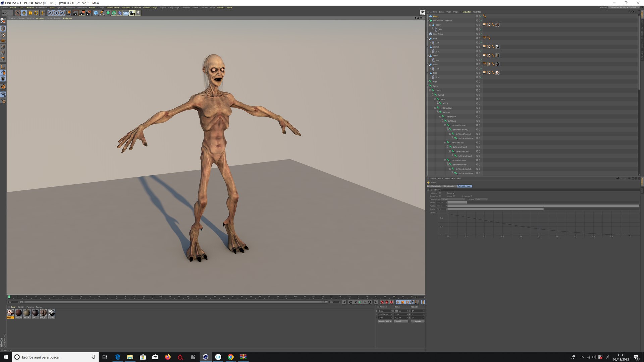Adjust the Ancho slider bar
The height and width of the screenshot is (362, 644).
click(x=543, y=209)
